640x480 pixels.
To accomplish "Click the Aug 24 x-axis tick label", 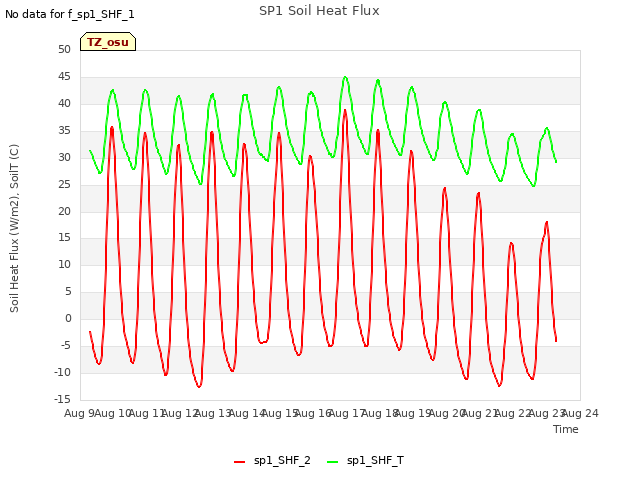I will coord(580,413).
